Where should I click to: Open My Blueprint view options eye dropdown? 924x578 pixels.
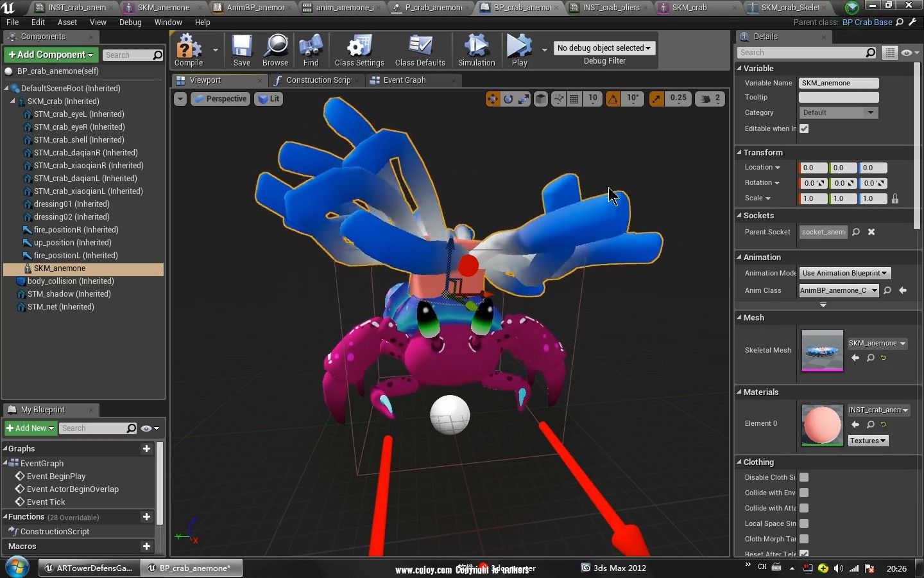[x=150, y=428]
